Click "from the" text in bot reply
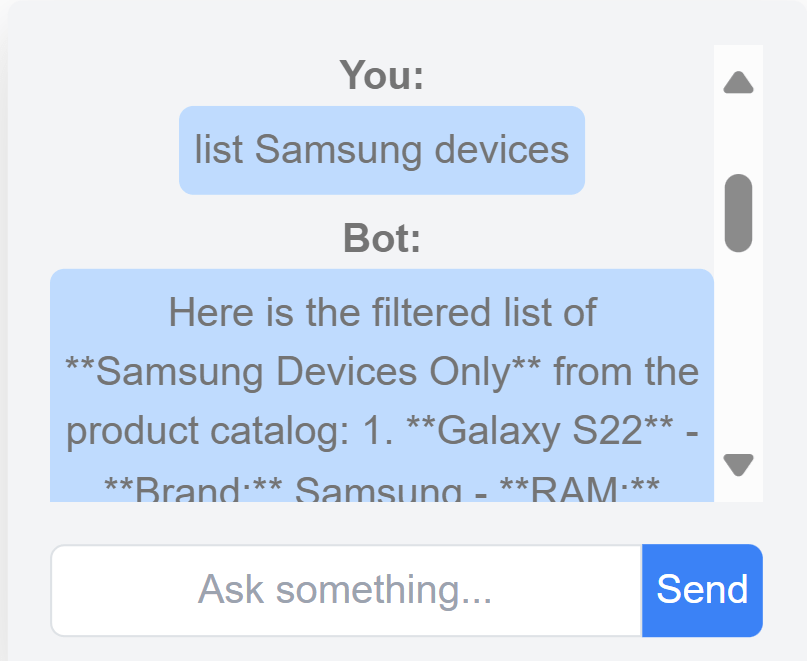 coord(626,372)
